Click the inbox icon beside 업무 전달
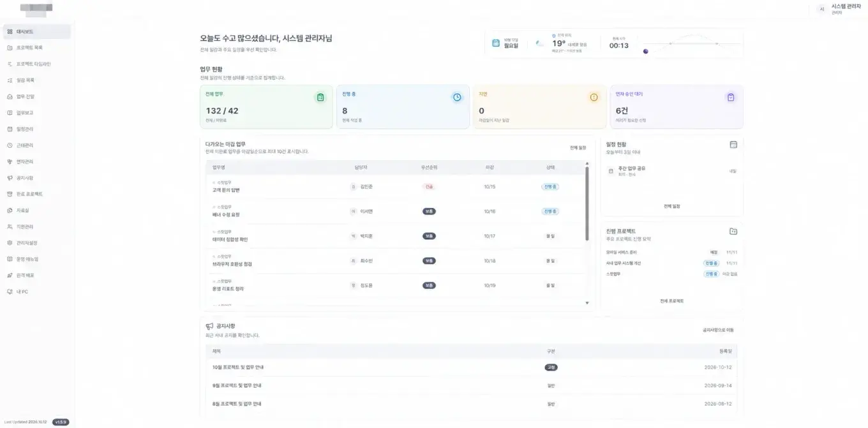868x428 pixels. 10,97
